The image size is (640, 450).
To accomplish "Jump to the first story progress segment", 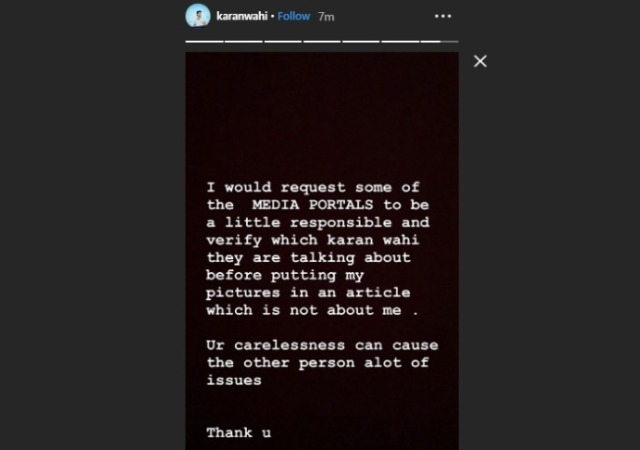I will tap(204, 41).
